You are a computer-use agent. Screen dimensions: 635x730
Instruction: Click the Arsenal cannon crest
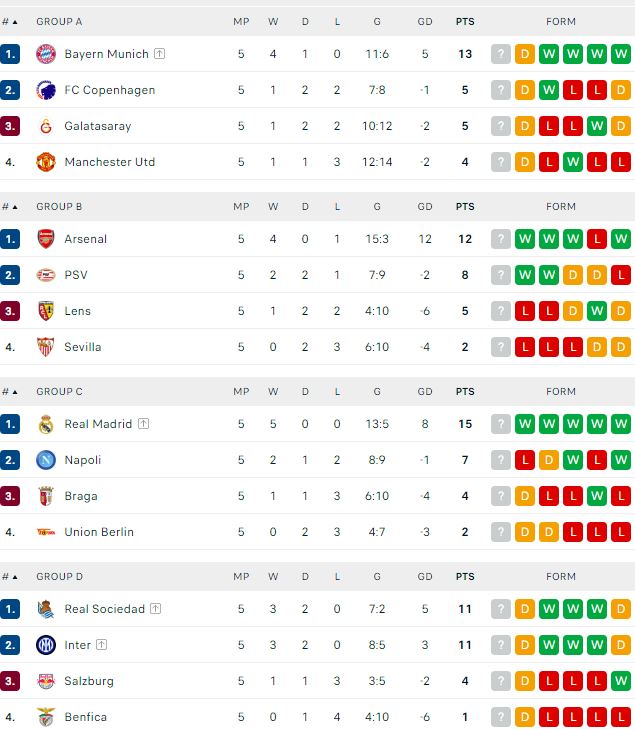(x=45, y=239)
